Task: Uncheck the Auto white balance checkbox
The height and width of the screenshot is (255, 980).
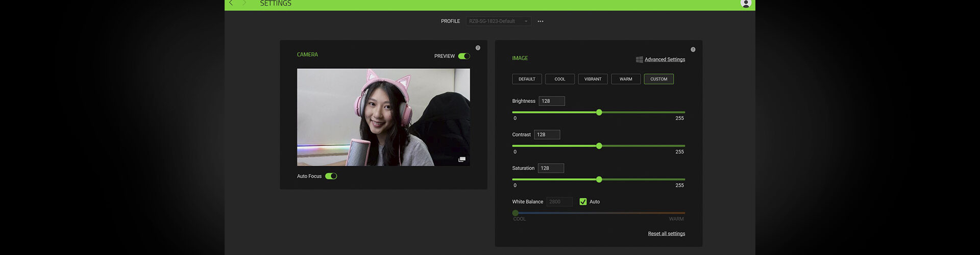Action: (x=583, y=202)
